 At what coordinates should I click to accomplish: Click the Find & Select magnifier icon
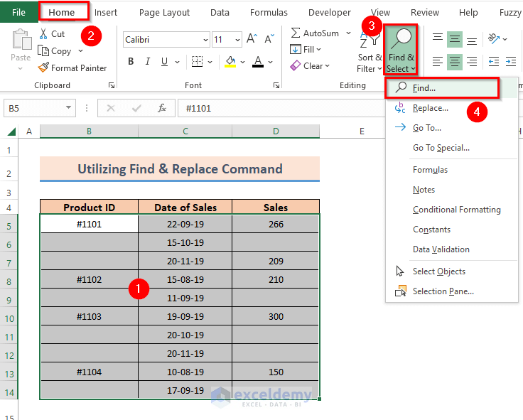401,39
